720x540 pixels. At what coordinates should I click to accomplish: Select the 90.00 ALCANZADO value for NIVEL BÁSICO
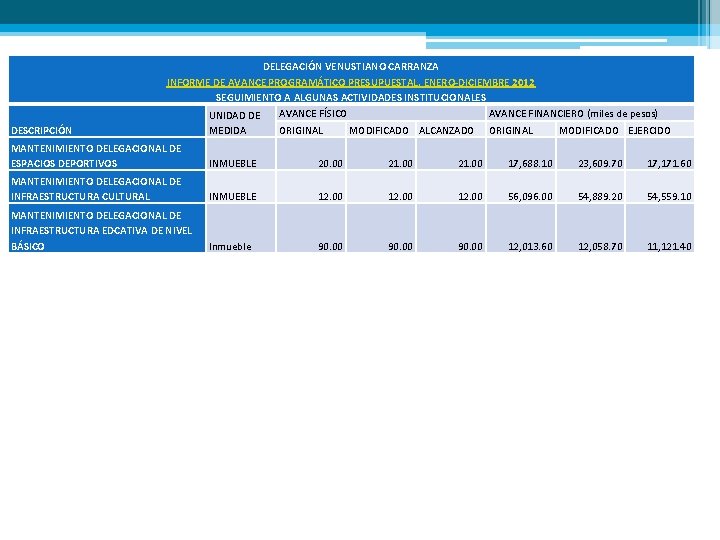(x=470, y=247)
